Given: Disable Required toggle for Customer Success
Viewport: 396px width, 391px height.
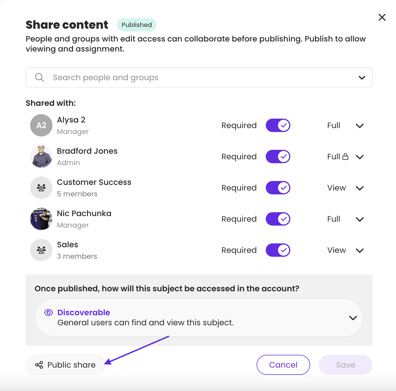Looking at the screenshot, I should (278, 188).
